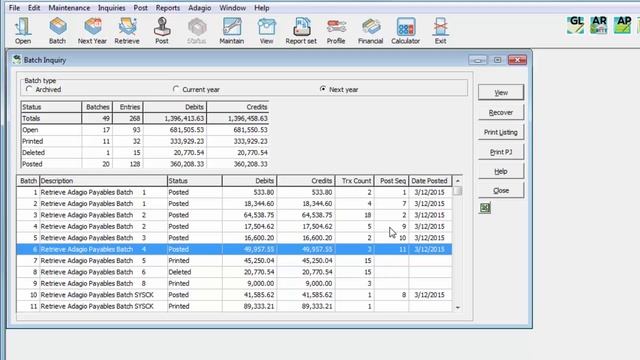Click the Open row in status summary
Screen dimensions: 640x360
coord(145,130)
